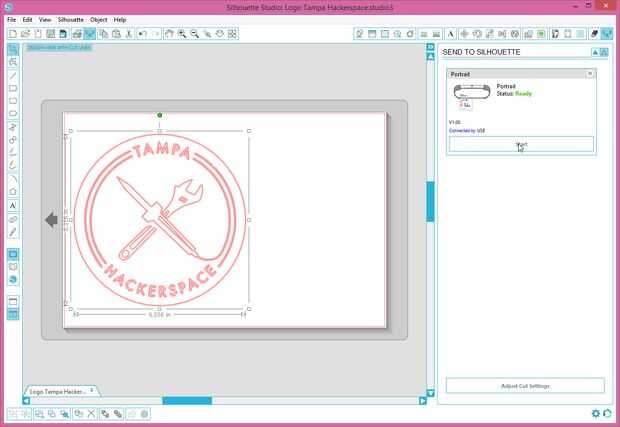The width and height of the screenshot is (620, 427).
Task: Select the Edit Points tool
Action: tap(13, 62)
